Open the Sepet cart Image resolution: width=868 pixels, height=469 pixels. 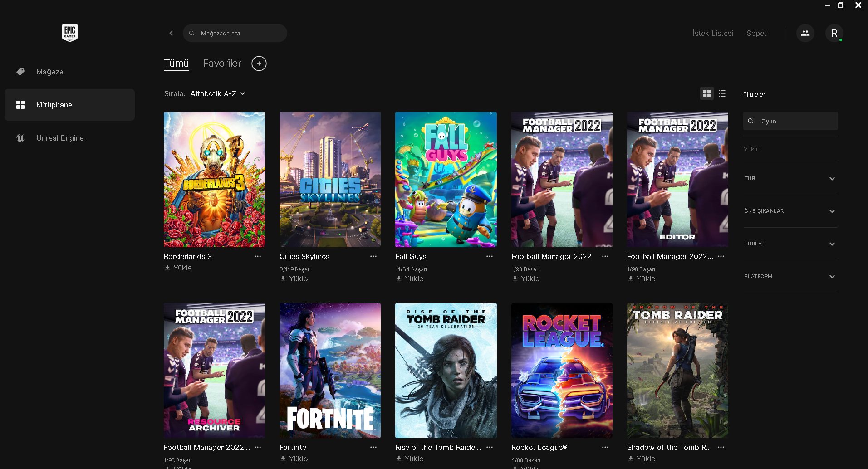point(756,33)
